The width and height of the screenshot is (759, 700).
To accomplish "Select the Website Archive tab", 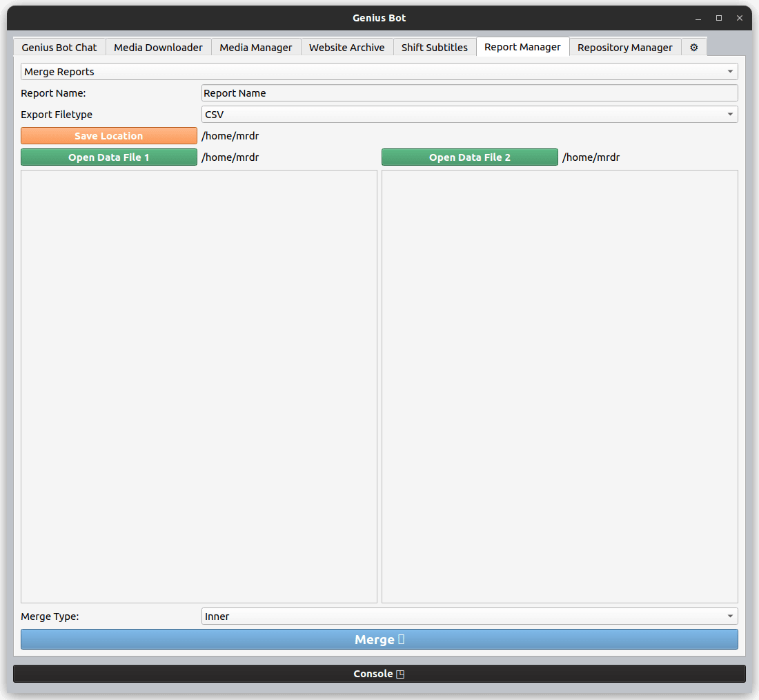I will [347, 48].
